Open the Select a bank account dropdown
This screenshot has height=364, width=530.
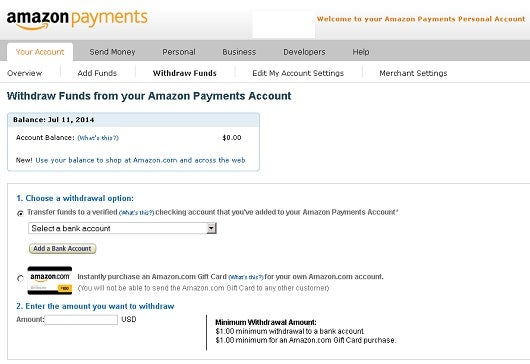pyautogui.click(x=122, y=228)
